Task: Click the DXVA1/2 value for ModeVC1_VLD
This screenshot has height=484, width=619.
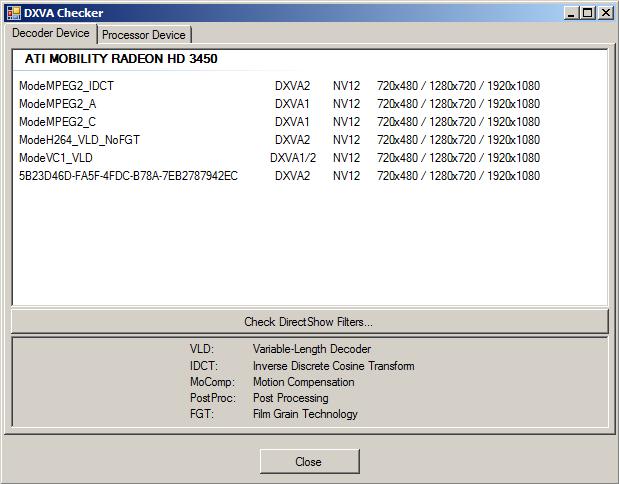Action: tap(292, 158)
